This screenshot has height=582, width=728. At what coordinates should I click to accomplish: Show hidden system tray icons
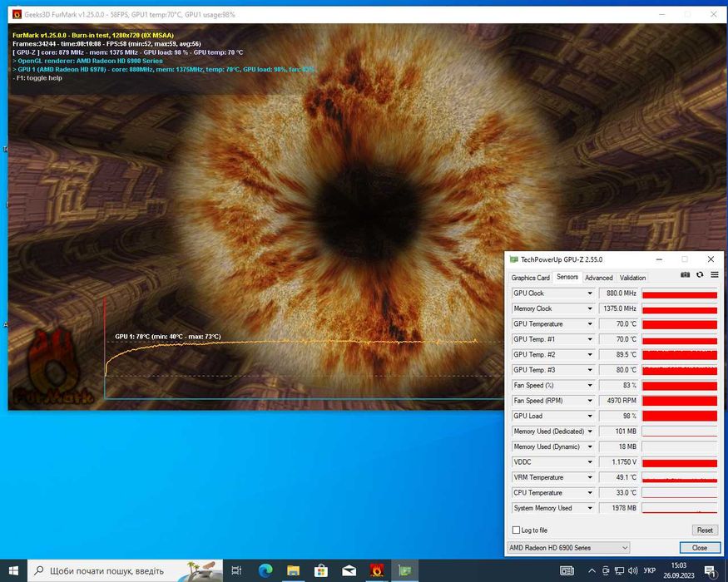tap(592, 570)
